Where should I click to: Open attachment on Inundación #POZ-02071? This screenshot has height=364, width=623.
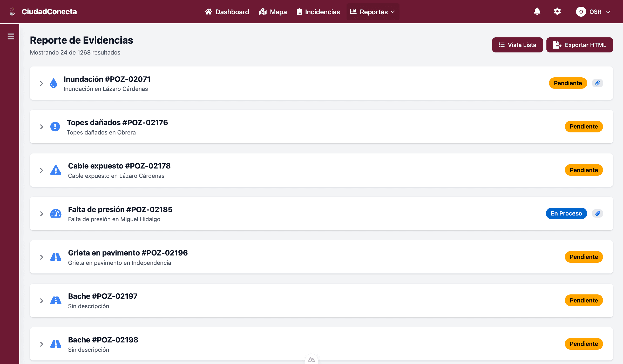[x=597, y=83]
